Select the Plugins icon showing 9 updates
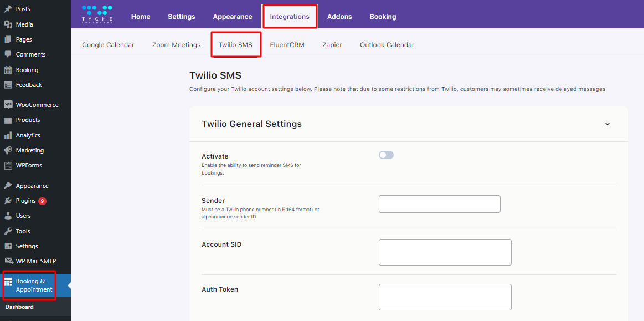 (8, 201)
